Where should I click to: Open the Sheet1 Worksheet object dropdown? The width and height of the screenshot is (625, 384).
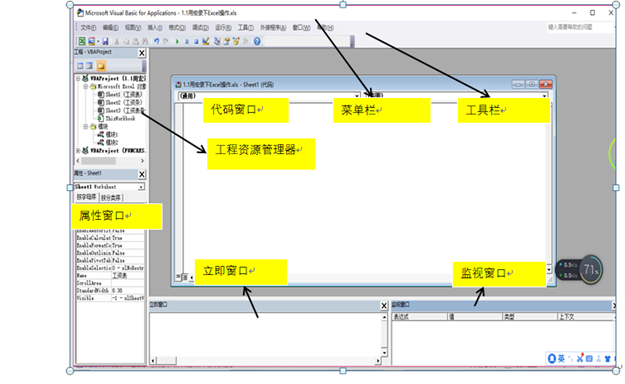(141, 187)
